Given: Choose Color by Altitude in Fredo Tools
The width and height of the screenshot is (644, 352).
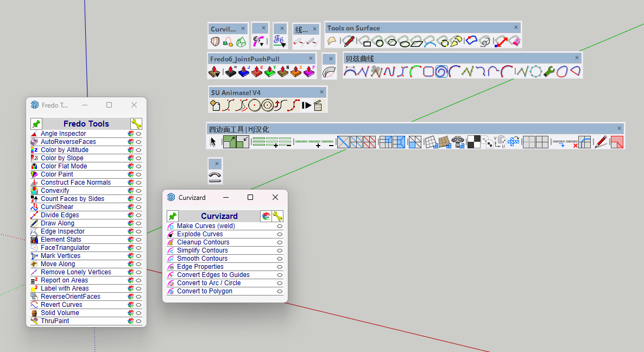Looking at the screenshot, I should 64,150.
